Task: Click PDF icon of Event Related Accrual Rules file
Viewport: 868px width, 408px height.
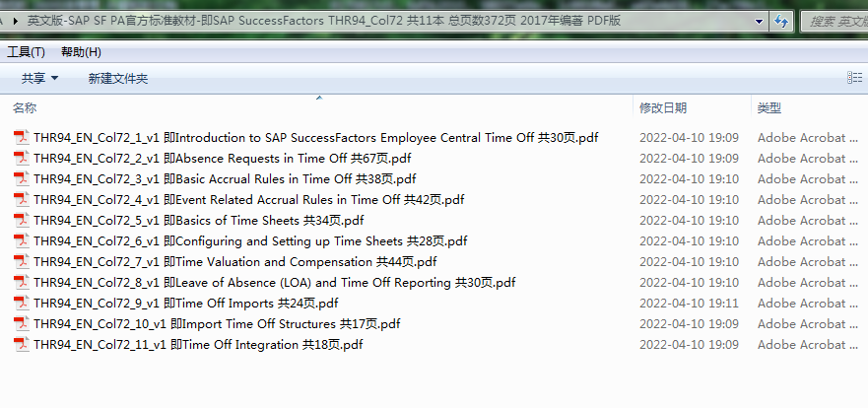Action: point(22,199)
